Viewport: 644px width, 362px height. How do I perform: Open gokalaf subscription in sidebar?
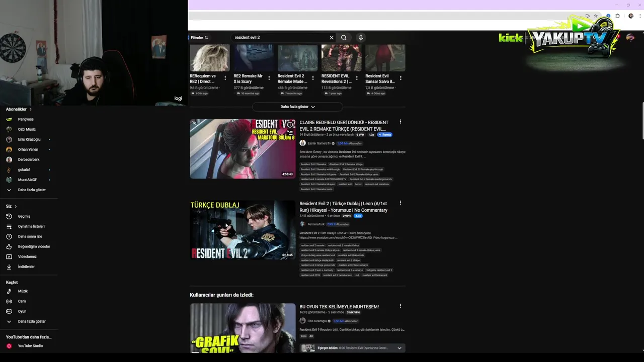tap(24, 169)
